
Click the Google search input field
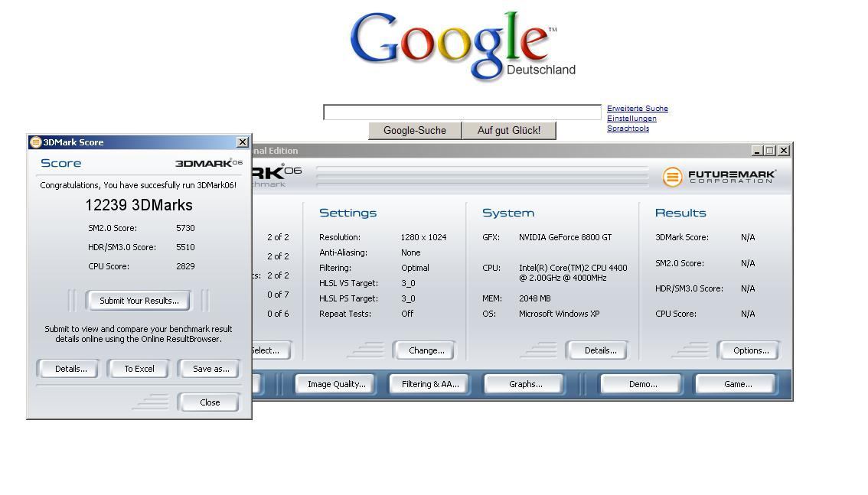(462, 112)
